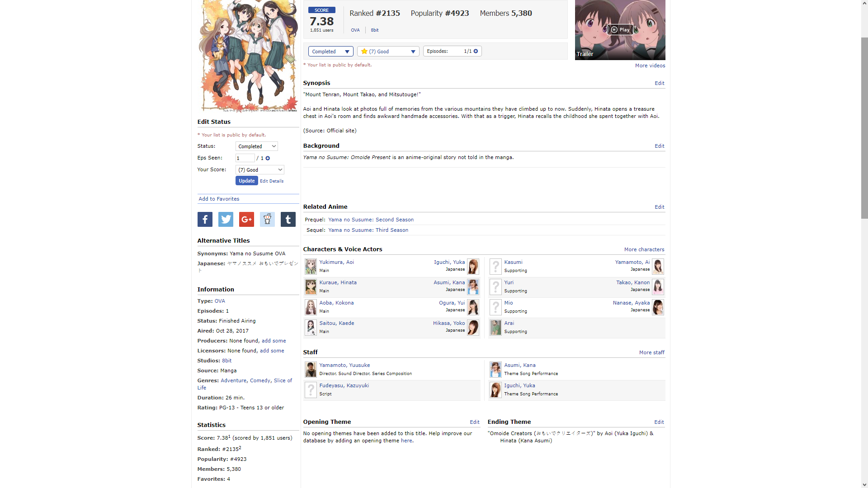Edit the Related Anime section
868x488 pixels.
click(x=660, y=207)
